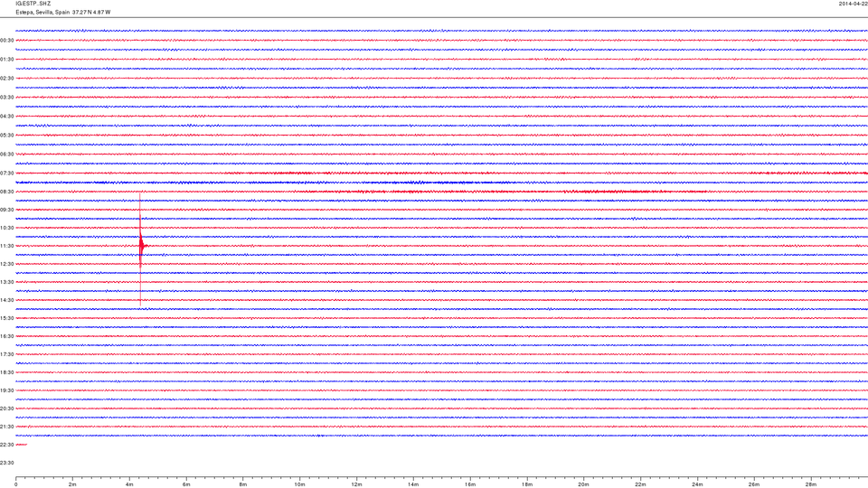Click the 0 mark on time axis
Viewport: 868px width, 488px height.
[x=16, y=484]
